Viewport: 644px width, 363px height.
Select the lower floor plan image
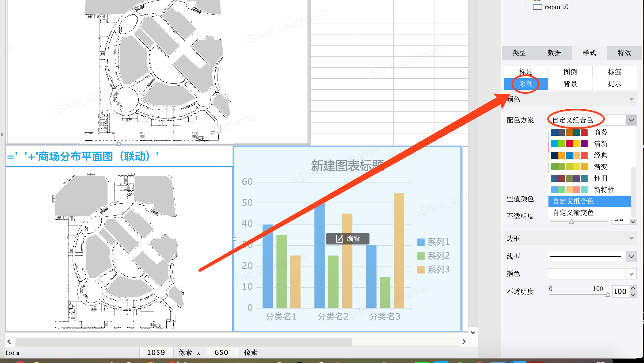coord(119,249)
